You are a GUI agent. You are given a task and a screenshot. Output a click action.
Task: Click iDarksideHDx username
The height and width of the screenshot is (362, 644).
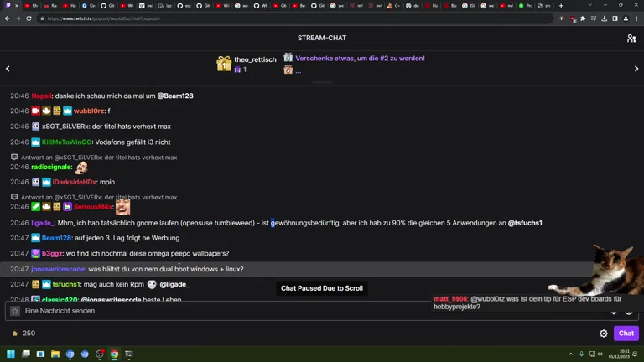pyautogui.click(x=75, y=182)
